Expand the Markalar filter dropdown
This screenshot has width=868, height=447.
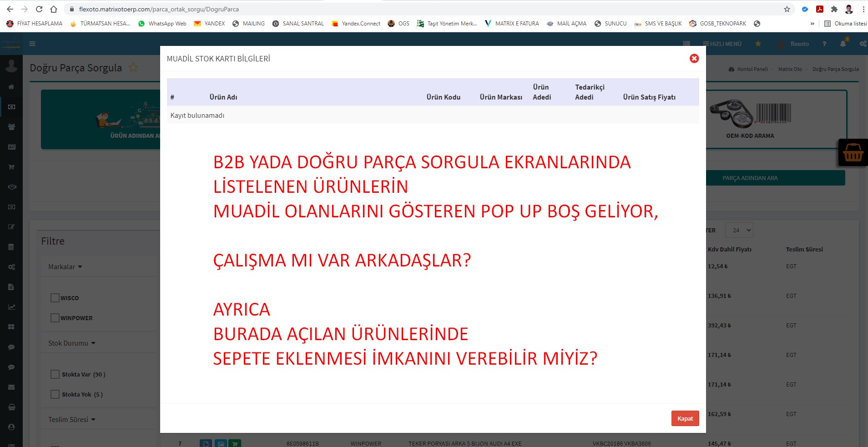click(x=65, y=267)
